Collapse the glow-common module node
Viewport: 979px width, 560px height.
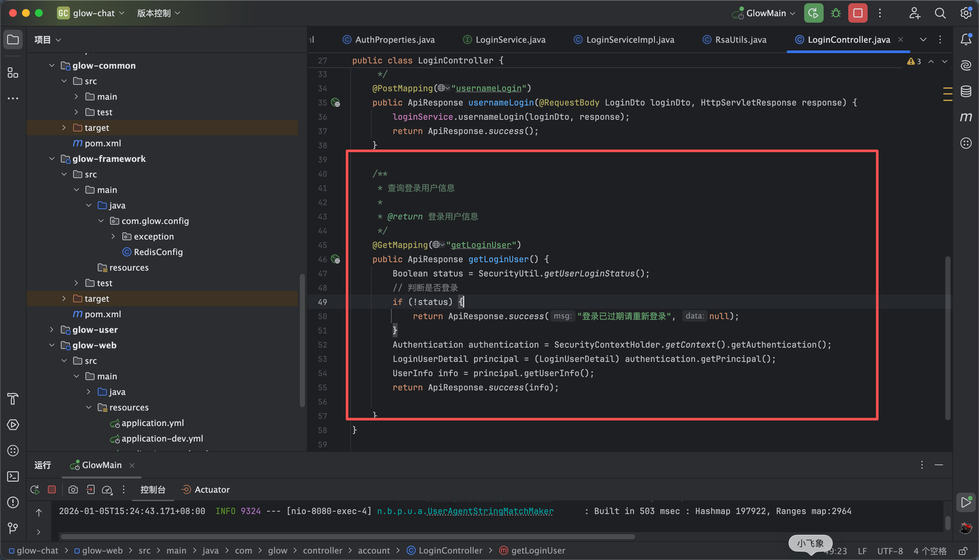(51, 65)
